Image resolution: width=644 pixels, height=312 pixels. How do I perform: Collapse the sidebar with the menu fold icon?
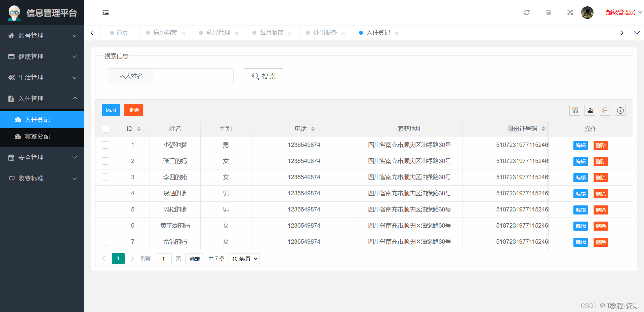click(x=106, y=13)
